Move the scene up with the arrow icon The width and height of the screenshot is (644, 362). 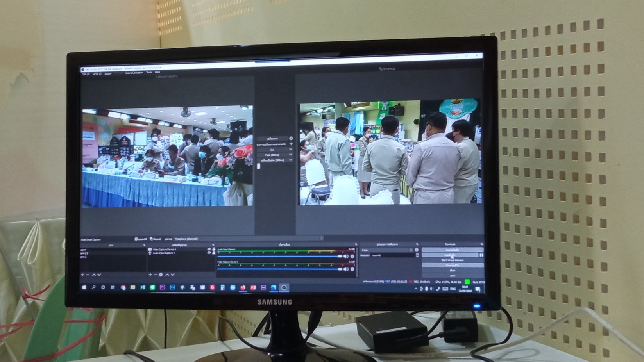94,275
